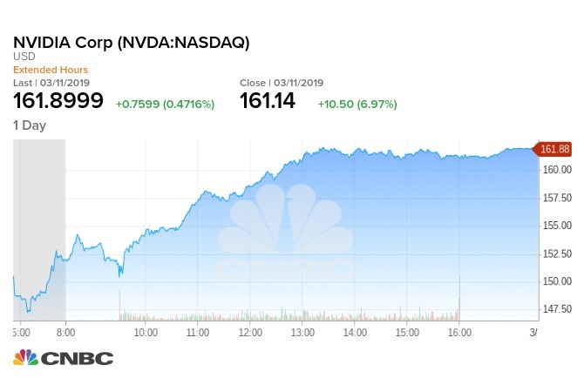Screen dimensions: 584x392
Task: Click the Close 03/11/2019 date label
Action: pos(282,83)
